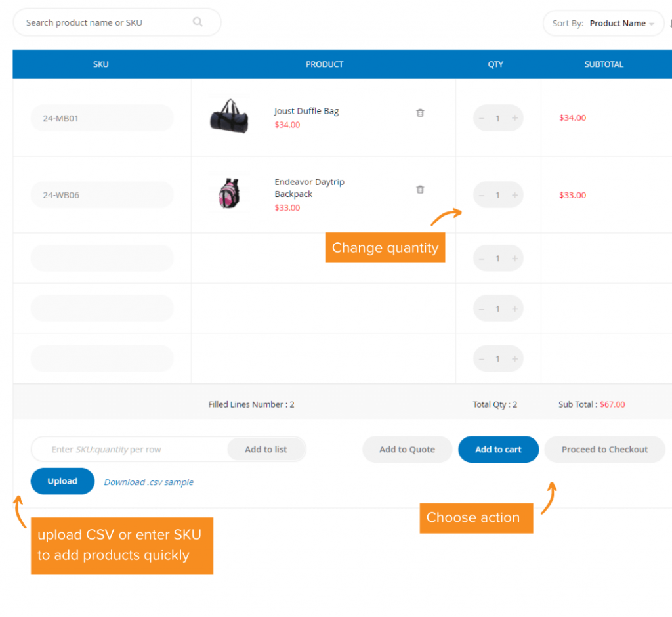Screen dimensions: 672x617
Task: Click the Add to Quote button
Action: 407,450
